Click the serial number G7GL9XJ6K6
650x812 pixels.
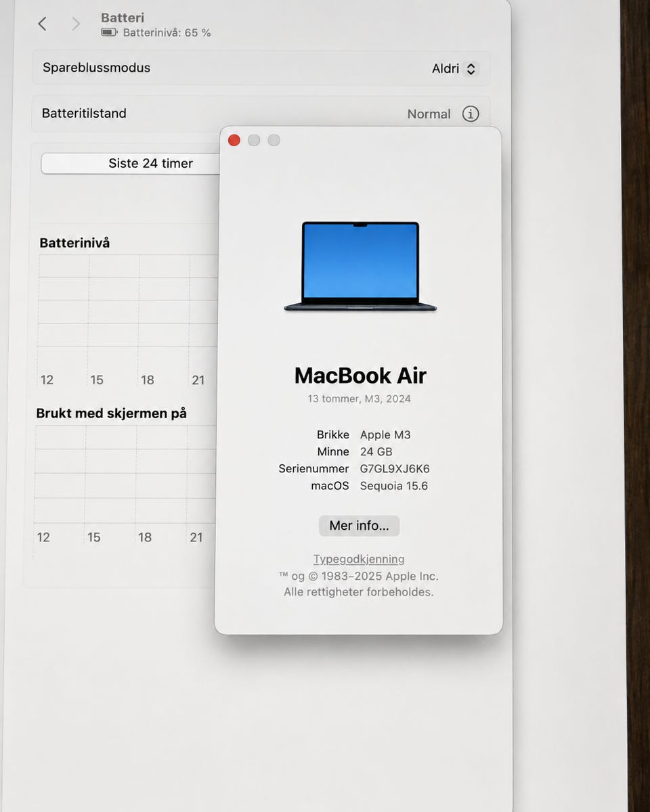click(395, 468)
